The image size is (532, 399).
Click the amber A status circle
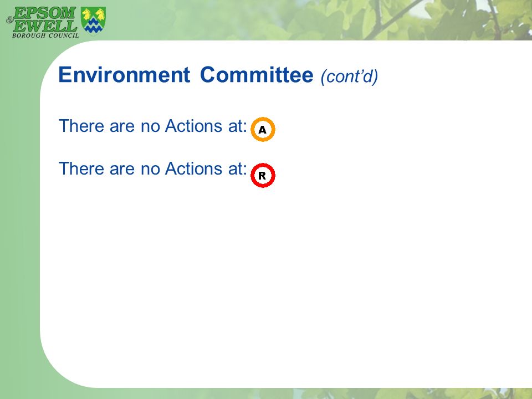(263, 129)
